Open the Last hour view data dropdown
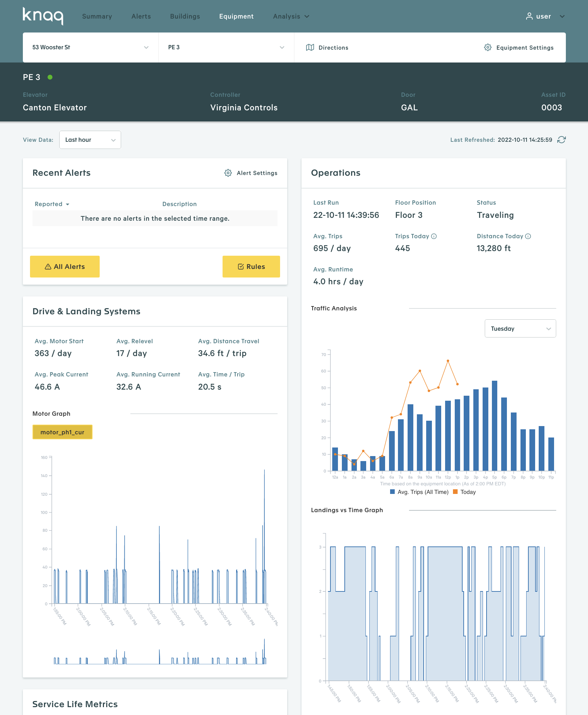Viewport: 588px width, 715px height. (x=90, y=140)
